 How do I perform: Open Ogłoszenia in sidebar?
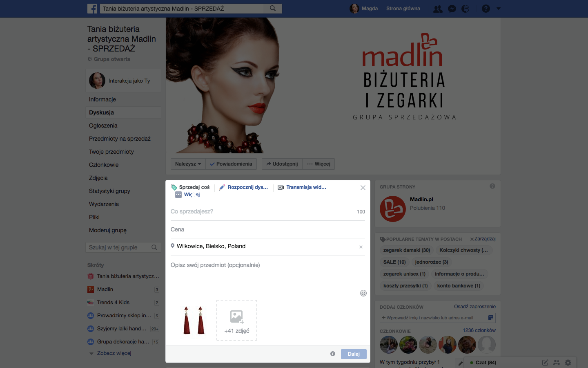click(103, 126)
